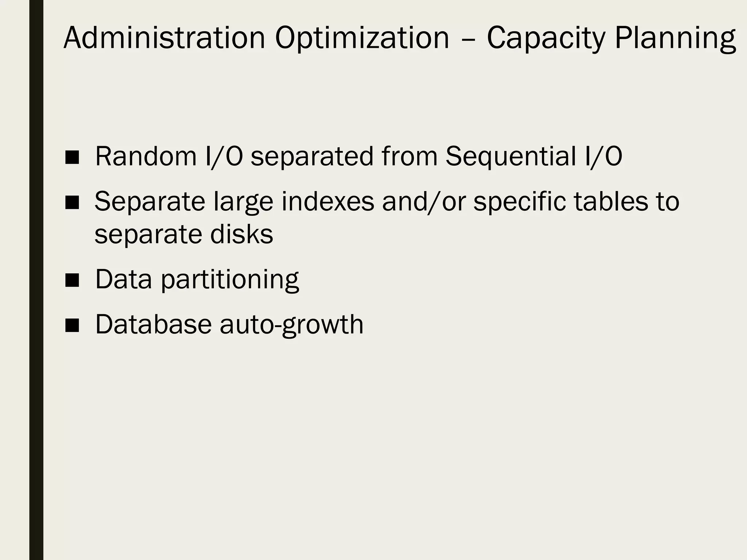747x560 pixels.
Task: Click the phrase Sequential I/O
Action: 534,157
